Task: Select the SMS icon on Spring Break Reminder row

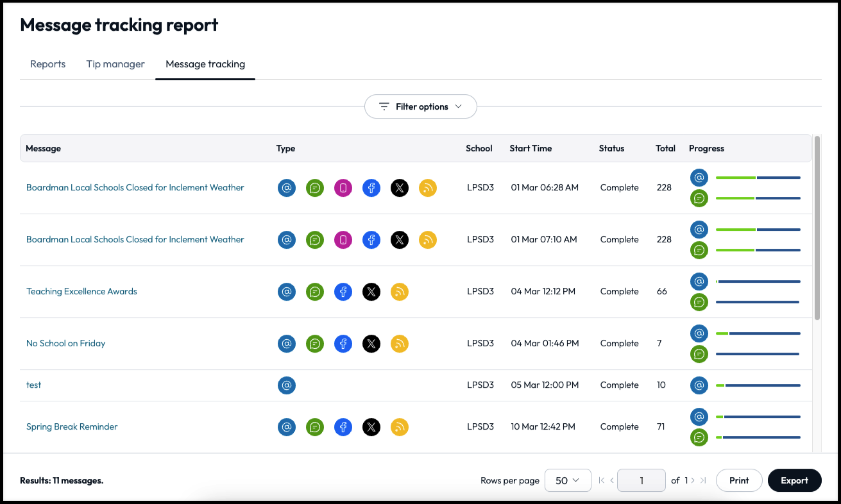Action: point(315,427)
